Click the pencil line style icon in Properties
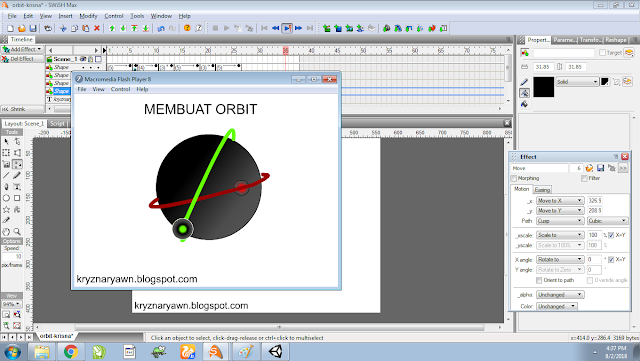640x361 pixels. click(524, 82)
